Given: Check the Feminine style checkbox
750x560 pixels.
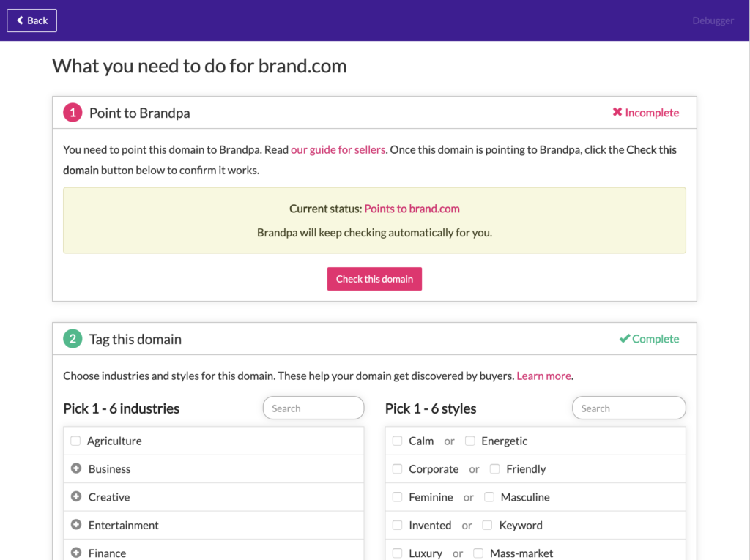Looking at the screenshot, I should coord(398,497).
